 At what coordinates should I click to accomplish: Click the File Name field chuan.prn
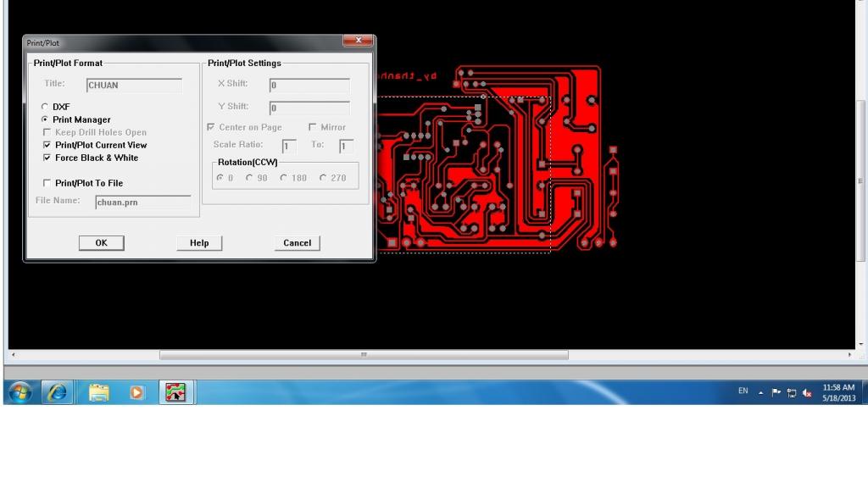click(x=143, y=202)
